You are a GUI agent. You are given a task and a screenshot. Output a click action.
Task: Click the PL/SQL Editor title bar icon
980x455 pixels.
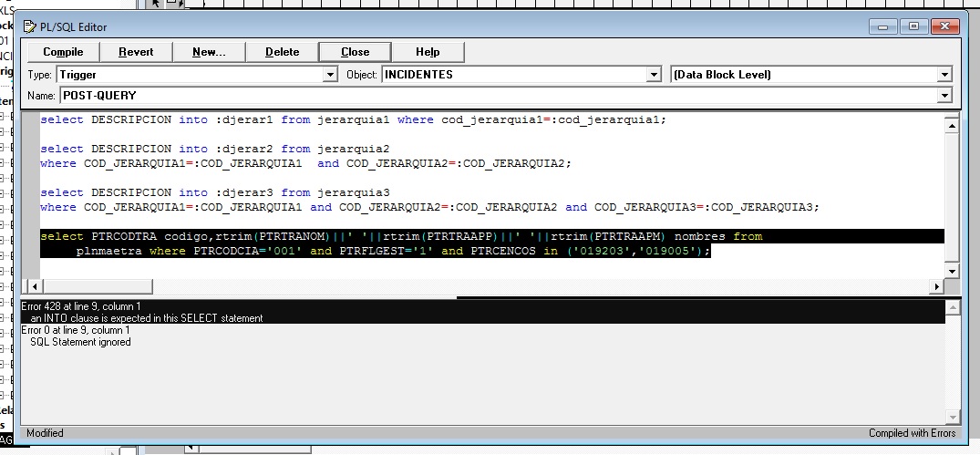30,26
